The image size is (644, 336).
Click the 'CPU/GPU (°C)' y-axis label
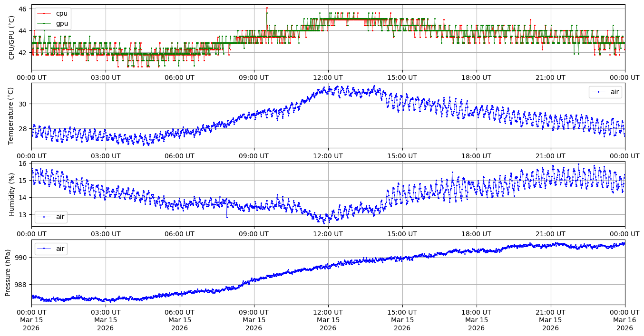[x=12, y=38]
